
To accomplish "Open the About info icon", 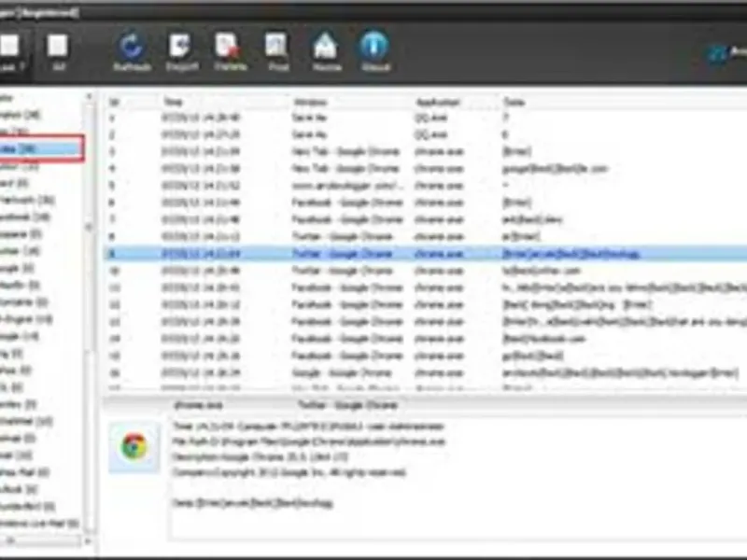I will click(x=375, y=51).
